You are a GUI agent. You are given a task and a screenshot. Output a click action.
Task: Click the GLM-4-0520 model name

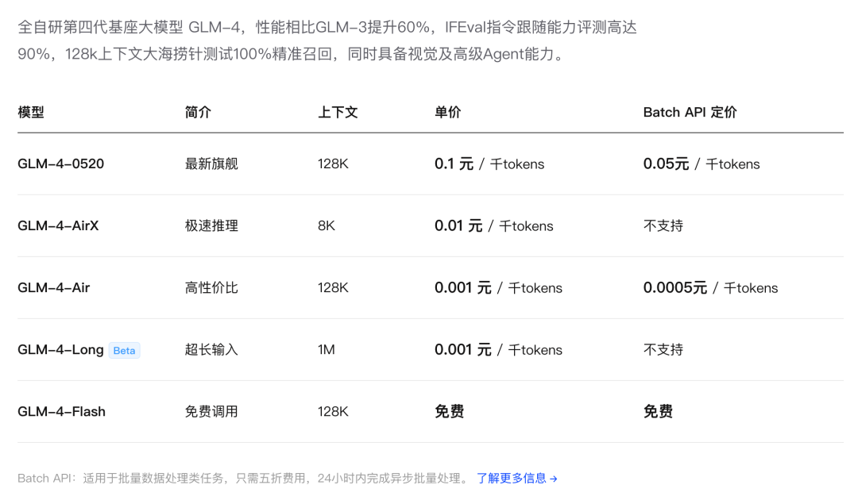60,164
